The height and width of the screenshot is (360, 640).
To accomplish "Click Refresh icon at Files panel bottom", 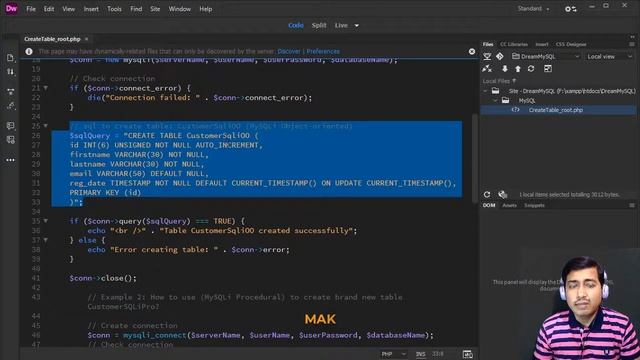I will pos(487,195).
